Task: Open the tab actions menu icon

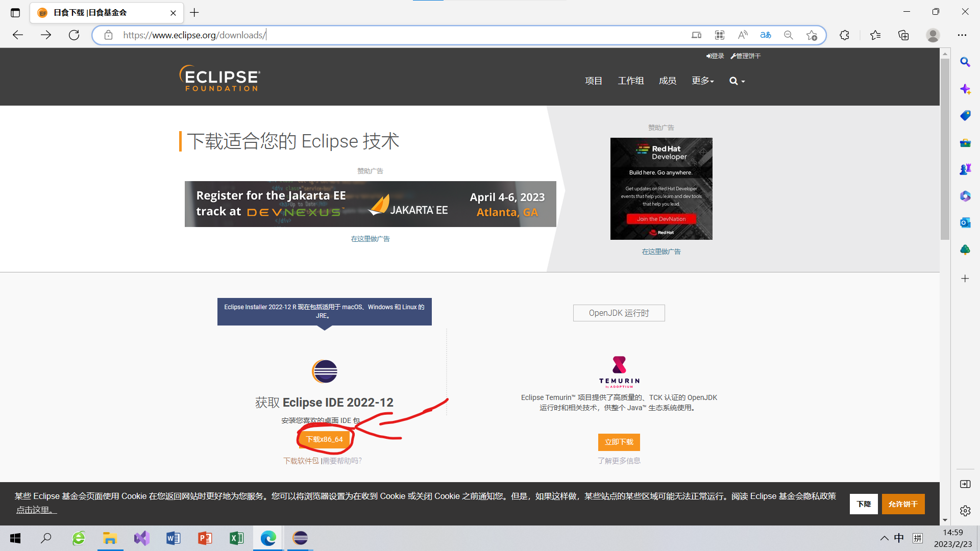Action: (15, 13)
